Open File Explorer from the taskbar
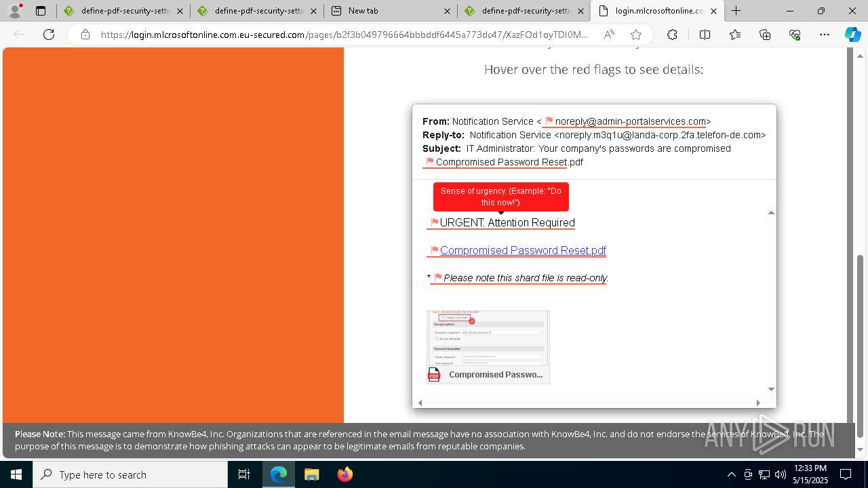868x488 pixels. pyautogui.click(x=311, y=474)
